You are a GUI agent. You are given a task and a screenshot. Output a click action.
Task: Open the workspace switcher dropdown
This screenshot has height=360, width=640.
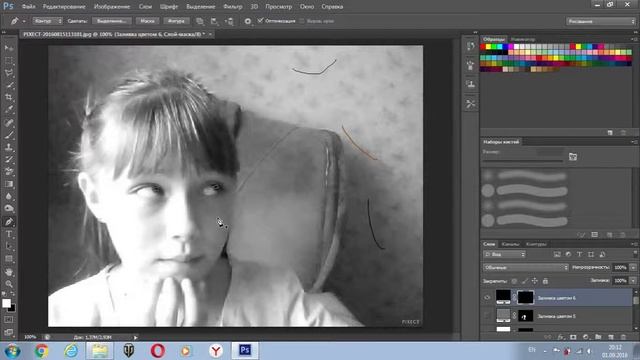(x=600, y=21)
